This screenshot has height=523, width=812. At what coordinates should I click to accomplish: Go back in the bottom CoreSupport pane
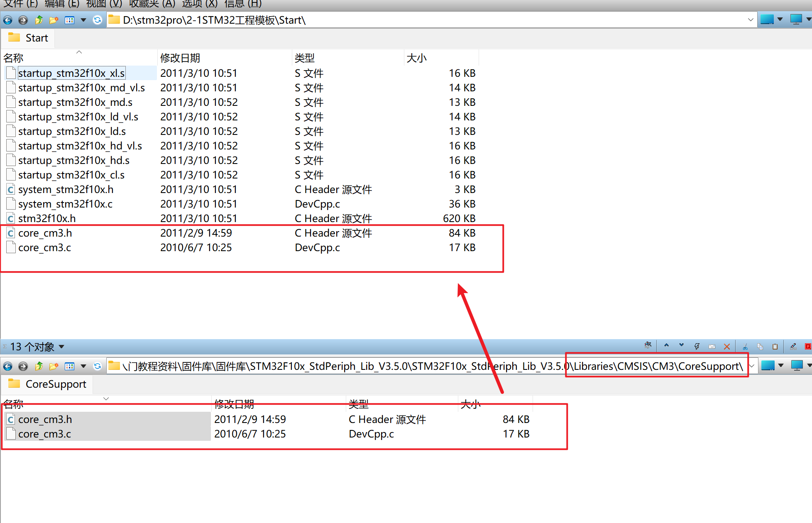point(8,366)
